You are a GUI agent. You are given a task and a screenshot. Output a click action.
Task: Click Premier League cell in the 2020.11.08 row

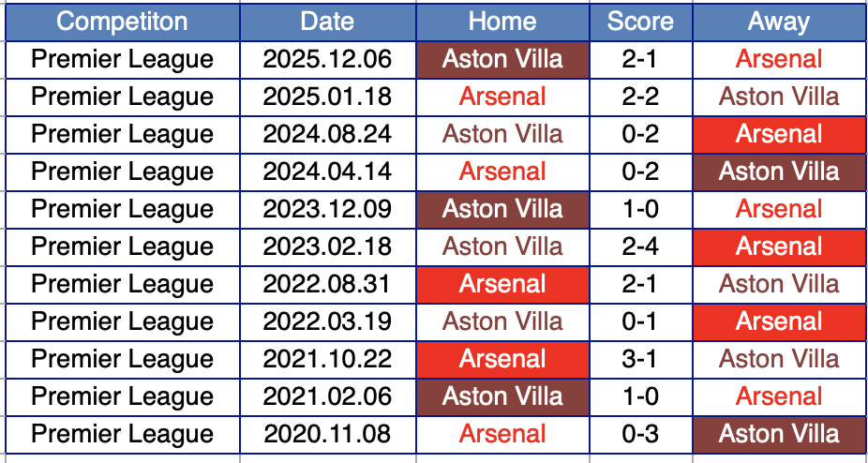pos(122,434)
